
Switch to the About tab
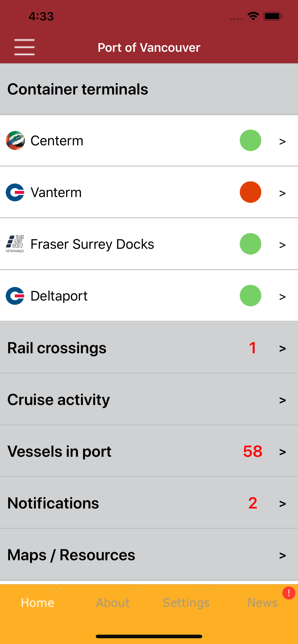click(x=113, y=603)
